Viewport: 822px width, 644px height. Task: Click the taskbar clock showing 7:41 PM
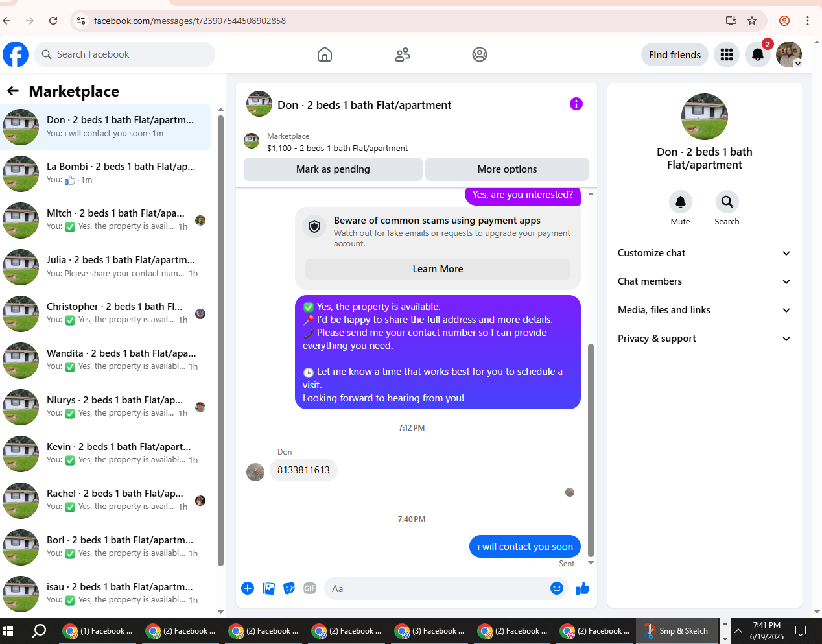(x=767, y=630)
